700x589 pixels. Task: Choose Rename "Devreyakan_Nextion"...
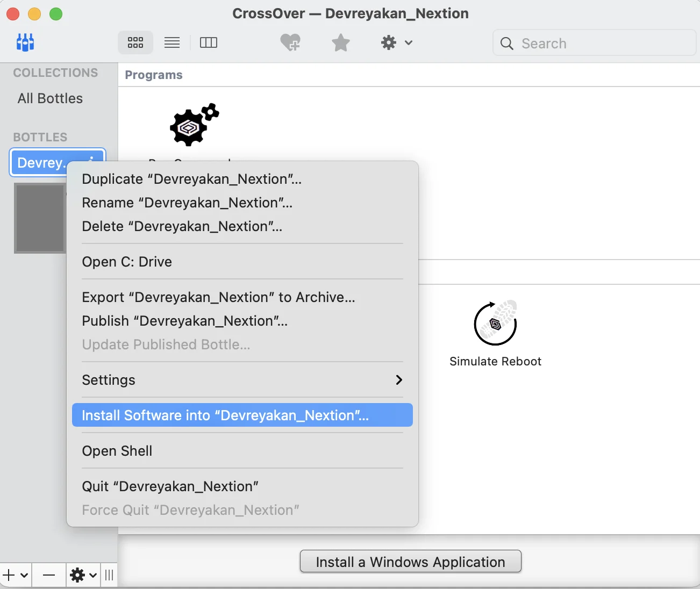coord(242,203)
